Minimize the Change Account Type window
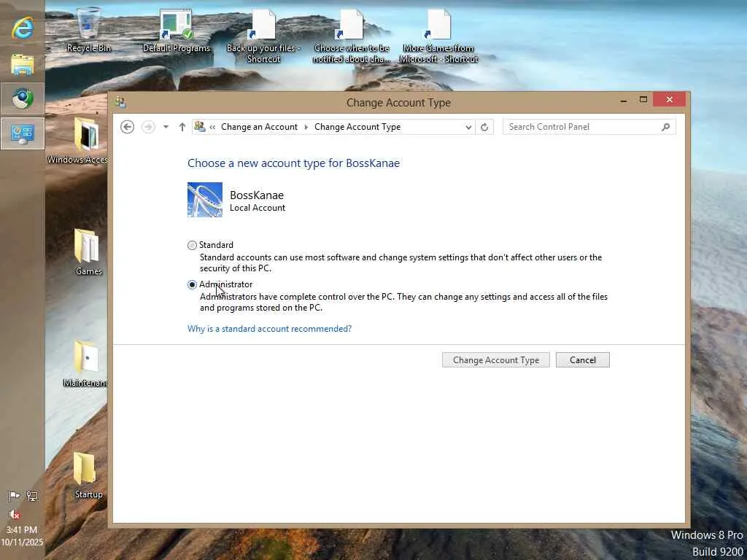This screenshot has width=747, height=560. click(624, 99)
